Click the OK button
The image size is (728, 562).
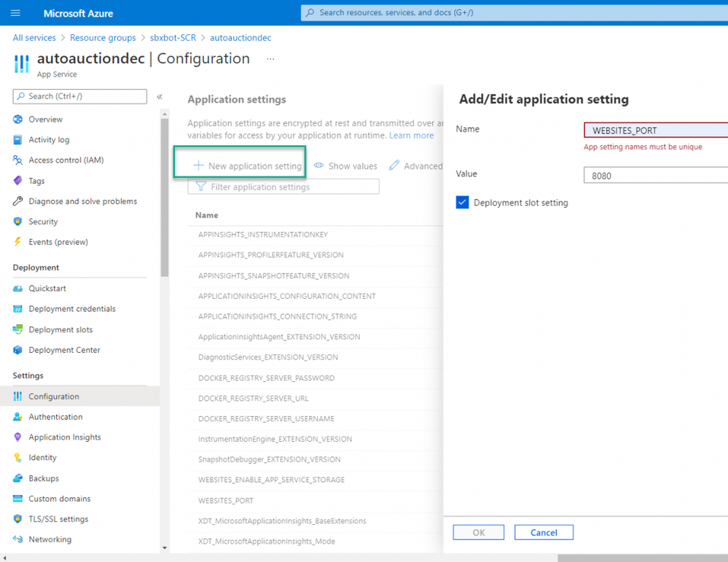pyautogui.click(x=479, y=532)
